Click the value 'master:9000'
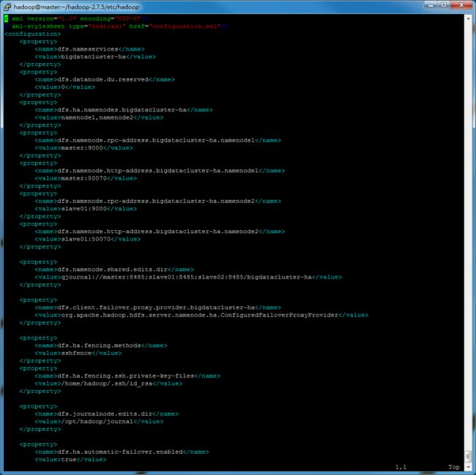The width and height of the screenshot is (476, 475). tap(82, 147)
